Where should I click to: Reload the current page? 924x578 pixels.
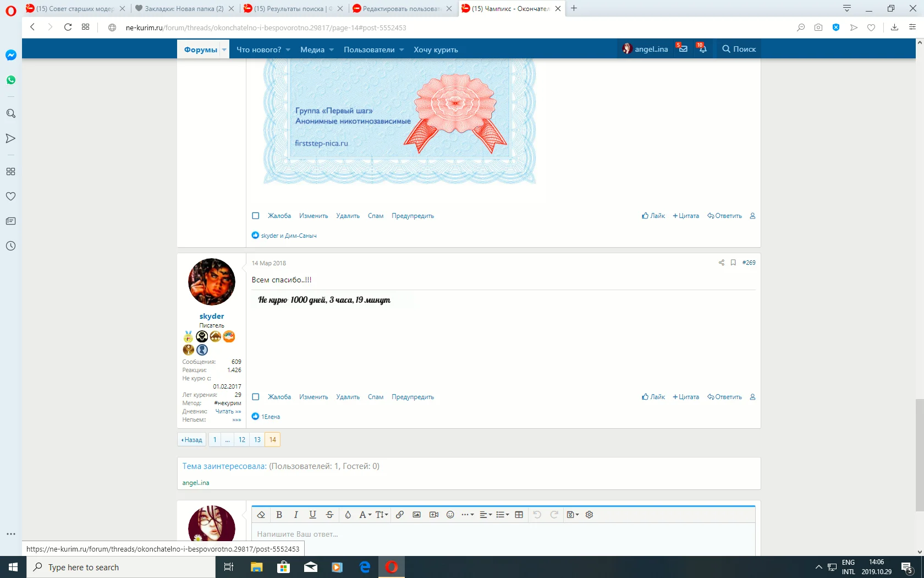pos(68,27)
